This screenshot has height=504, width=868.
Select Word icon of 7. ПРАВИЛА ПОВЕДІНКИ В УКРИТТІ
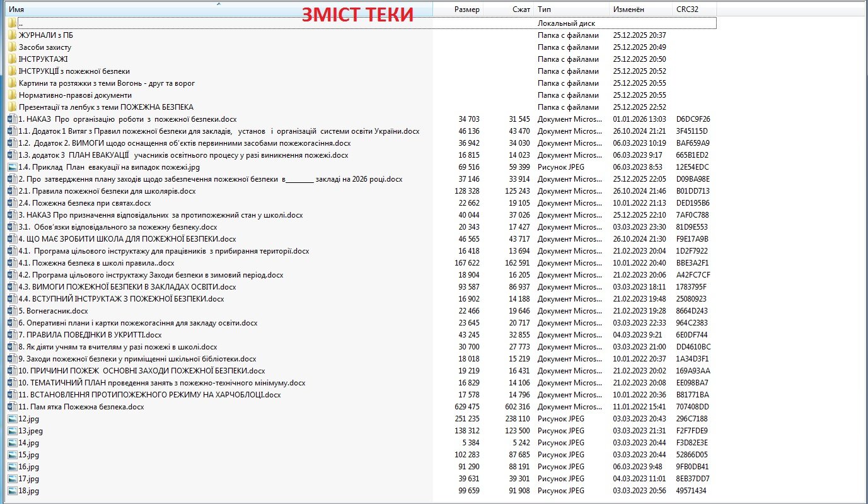(12, 335)
